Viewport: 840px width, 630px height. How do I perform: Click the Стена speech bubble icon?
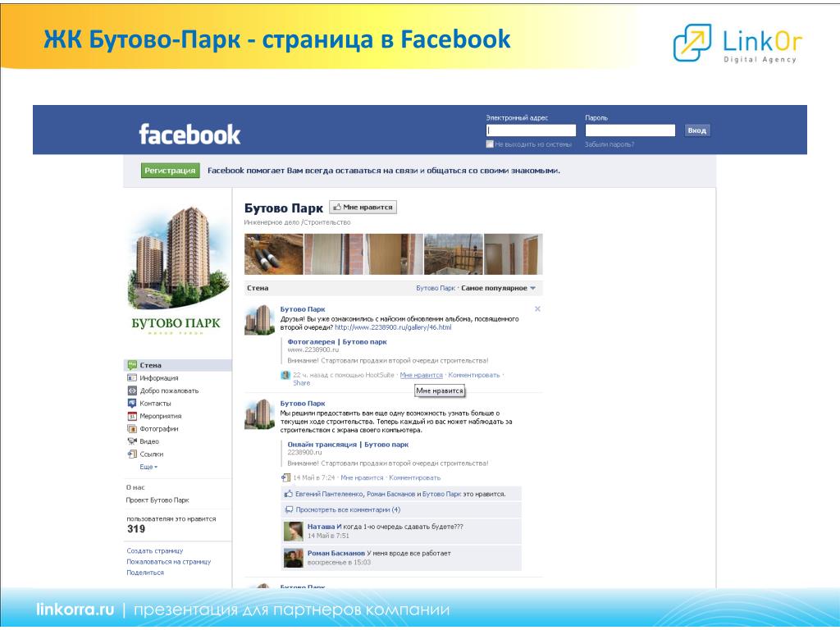coord(132,365)
